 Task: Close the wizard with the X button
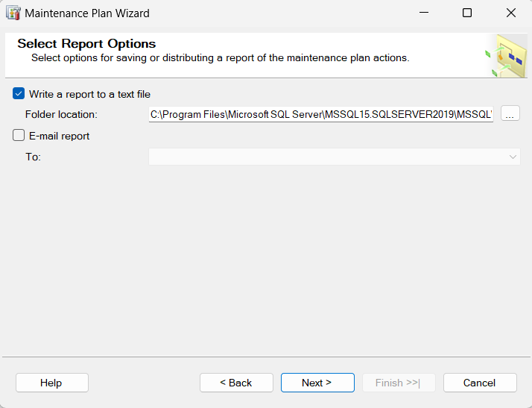coord(510,13)
